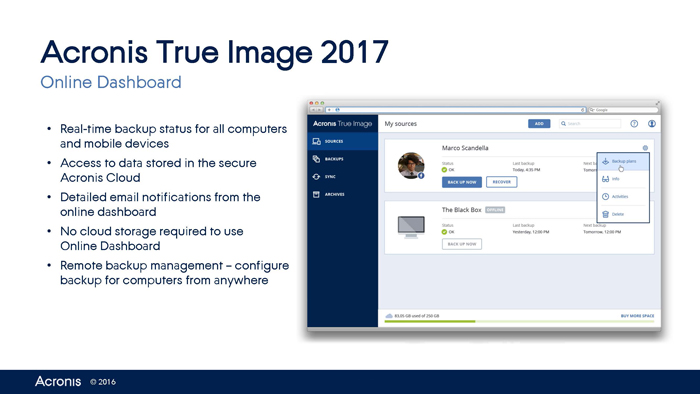Select Backup plans from the dropdown menu

623,162
